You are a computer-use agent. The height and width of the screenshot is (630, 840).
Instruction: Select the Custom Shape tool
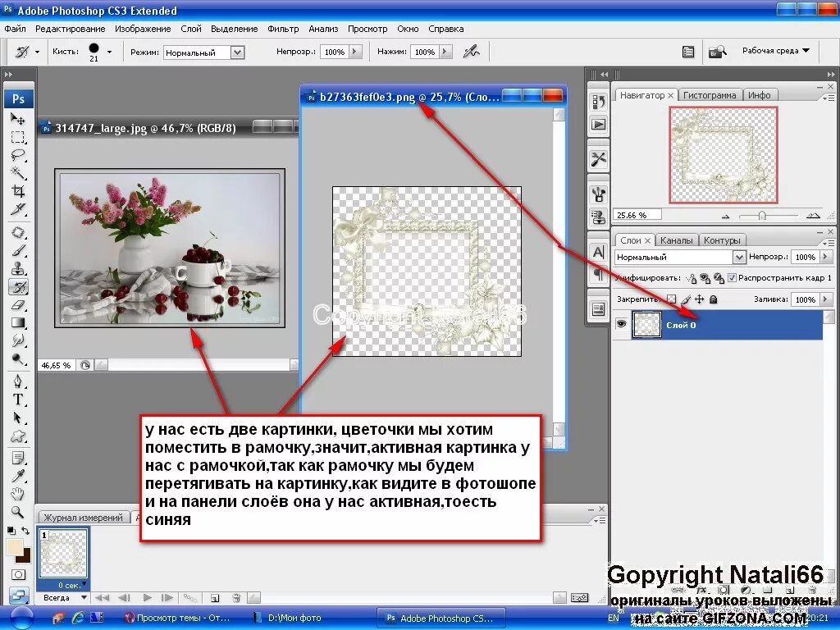[x=18, y=436]
